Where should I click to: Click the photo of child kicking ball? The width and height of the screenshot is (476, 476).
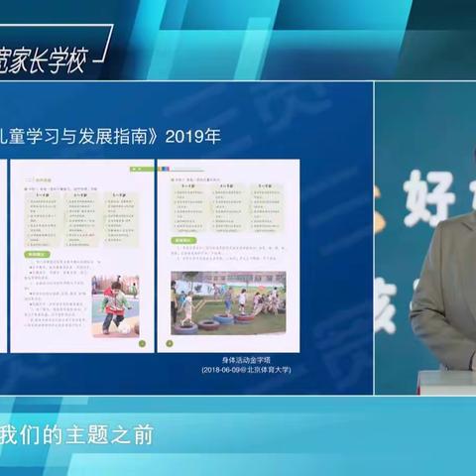coord(115,305)
